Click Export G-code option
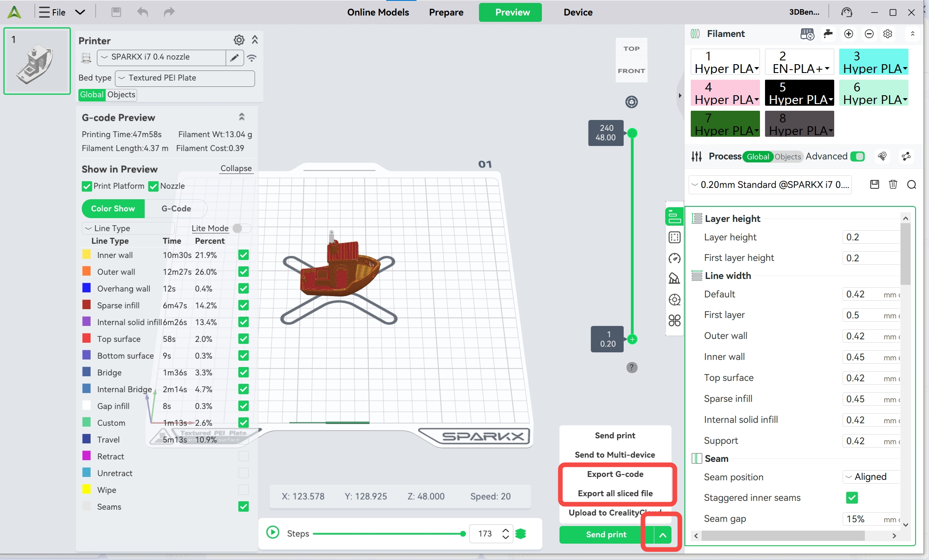The height and width of the screenshot is (560, 929). [x=615, y=474]
